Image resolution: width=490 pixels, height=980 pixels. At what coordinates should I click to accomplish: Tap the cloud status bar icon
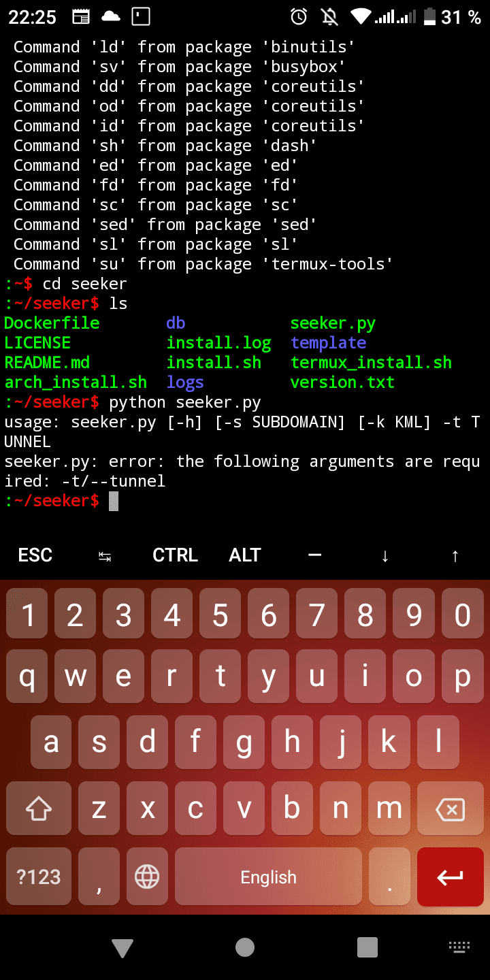pyautogui.click(x=110, y=16)
